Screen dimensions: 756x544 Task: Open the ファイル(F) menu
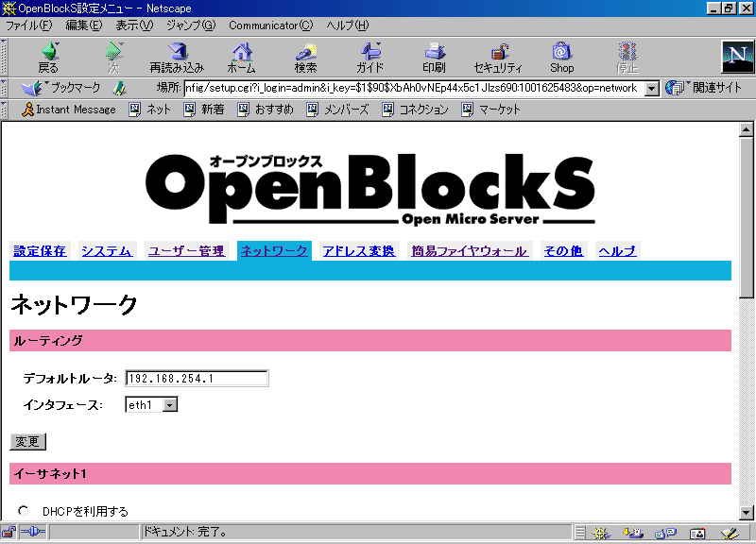tap(29, 25)
